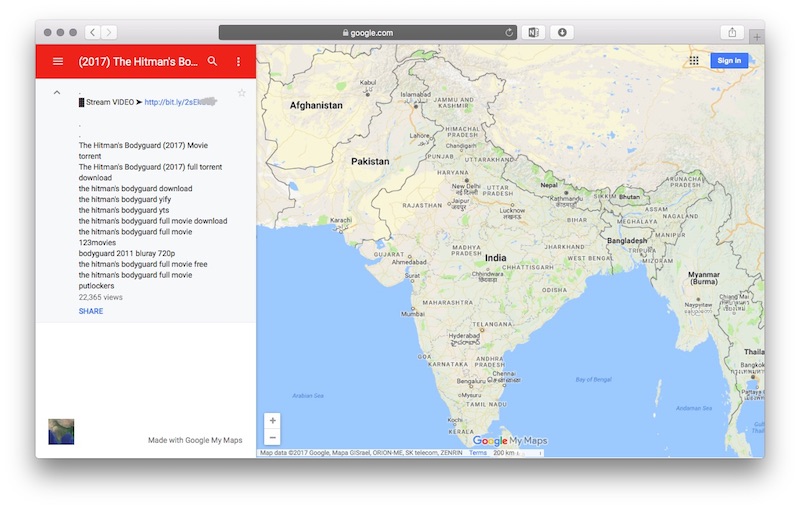Screen dimensions: 800x509
Task: Open a new tab with plus button
Action: click(756, 37)
